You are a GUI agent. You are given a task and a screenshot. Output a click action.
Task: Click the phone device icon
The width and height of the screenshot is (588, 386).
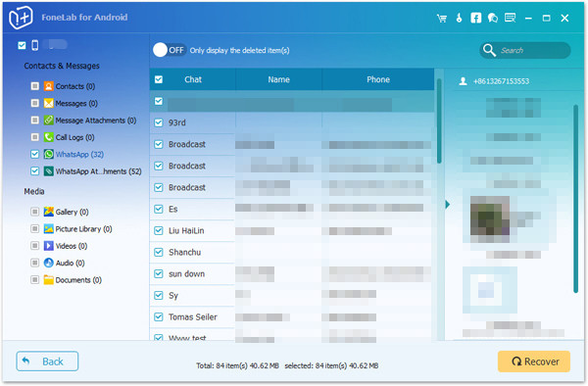(35, 45)
